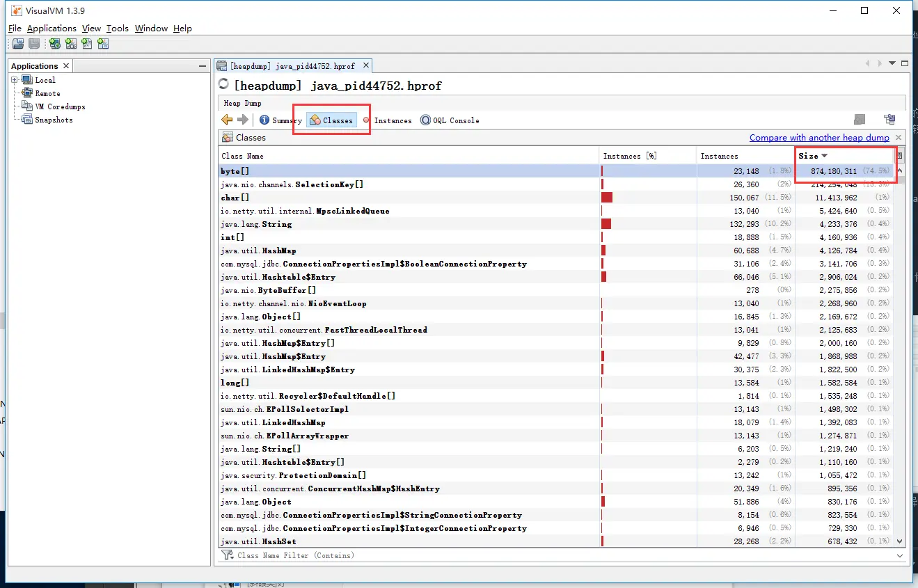The image size is (918, 588).
Task: Click the Add Application Snapshot toolbar icon
Action: pos(103,44)
